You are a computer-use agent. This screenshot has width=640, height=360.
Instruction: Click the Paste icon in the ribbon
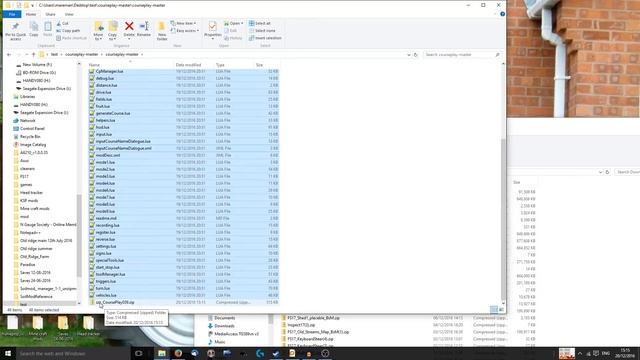tap(48, 27)
